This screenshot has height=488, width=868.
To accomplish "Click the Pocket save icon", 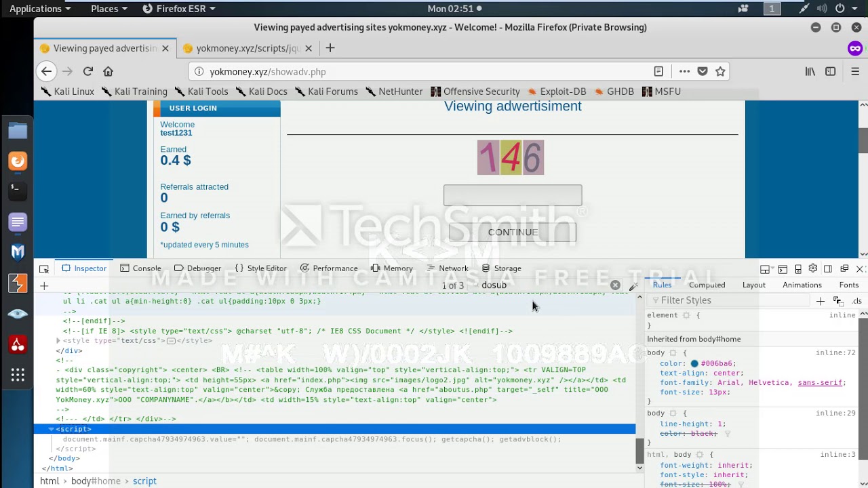I will click(x=703, y=71).
